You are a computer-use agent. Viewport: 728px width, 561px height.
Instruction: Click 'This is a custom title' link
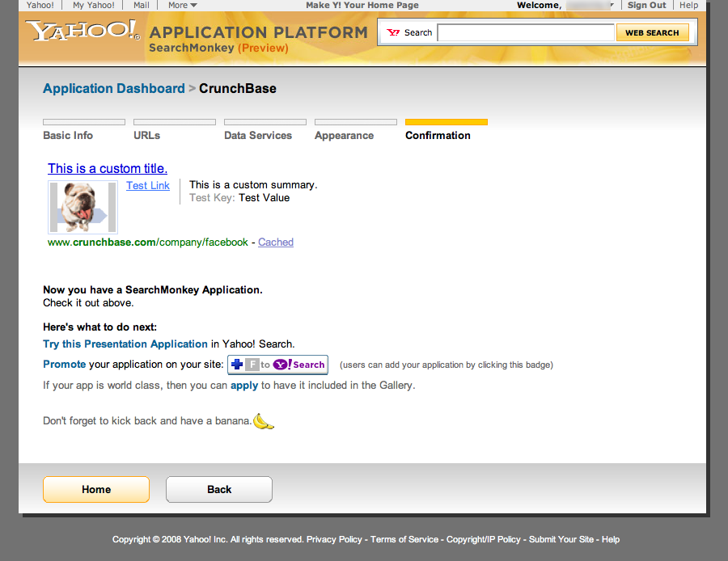(x=108, y=168)
